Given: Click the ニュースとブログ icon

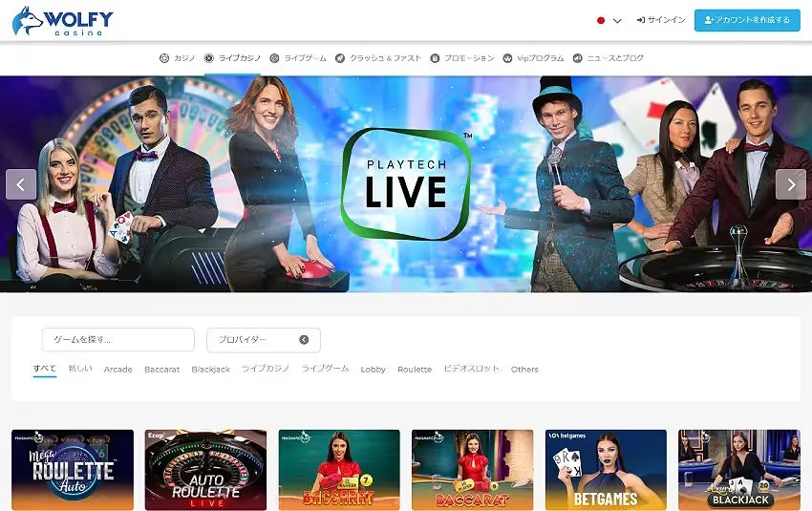Looking at the screenshot, I should click(578, 58).
